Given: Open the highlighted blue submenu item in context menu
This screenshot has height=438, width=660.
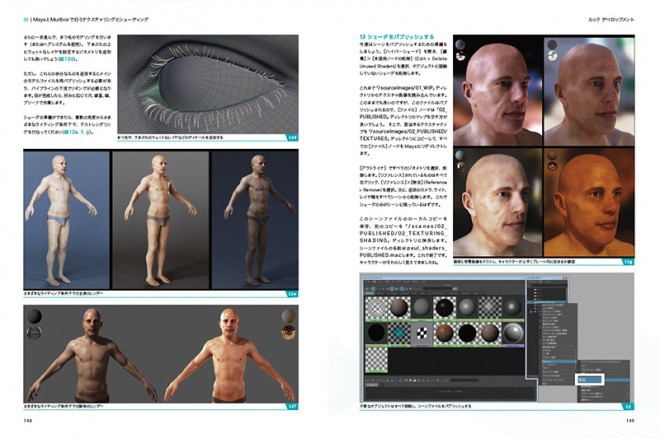Looking at the screenshot, I should [559, 361].
